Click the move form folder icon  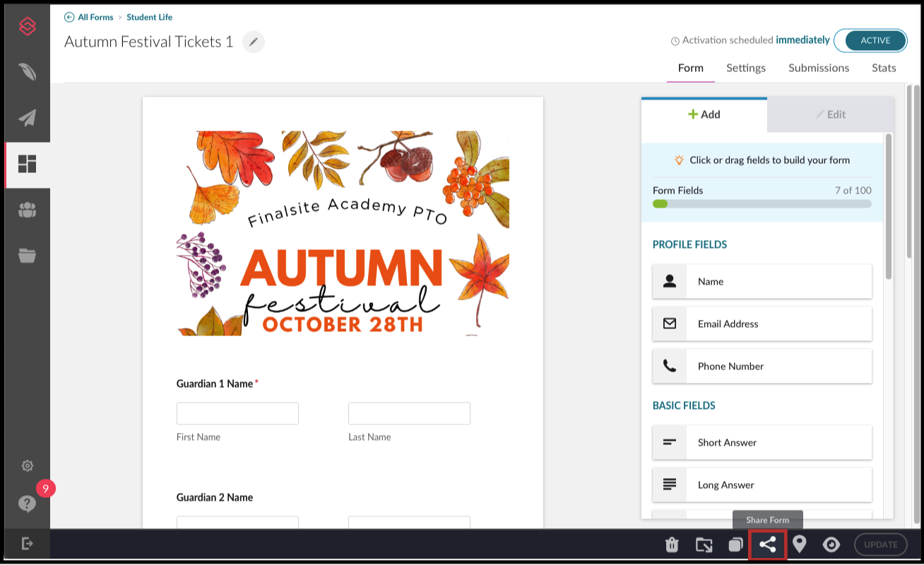[704, 545]
